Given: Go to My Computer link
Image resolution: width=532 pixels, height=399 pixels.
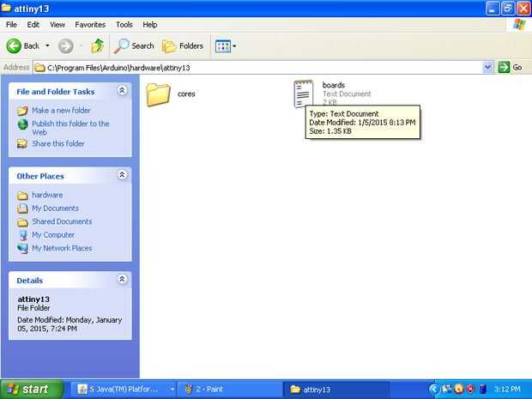Looking at the screenshot, I should click(x=53, y=235).
